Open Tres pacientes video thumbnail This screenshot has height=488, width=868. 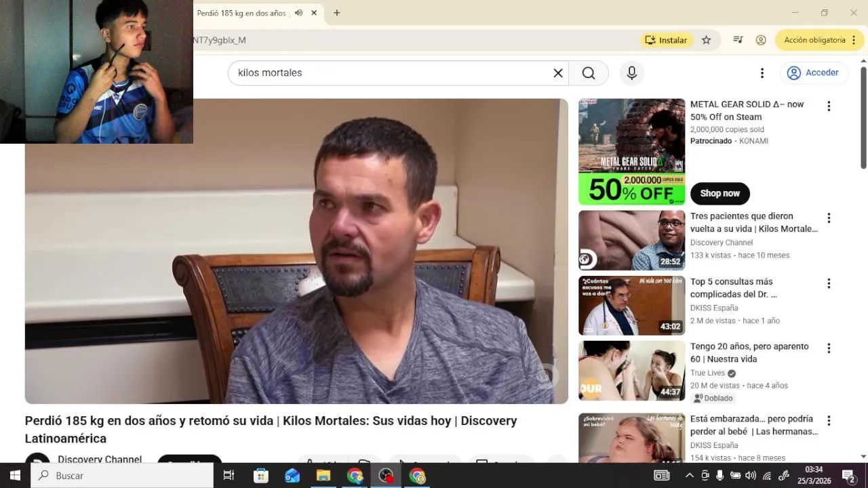pos(632,241)
